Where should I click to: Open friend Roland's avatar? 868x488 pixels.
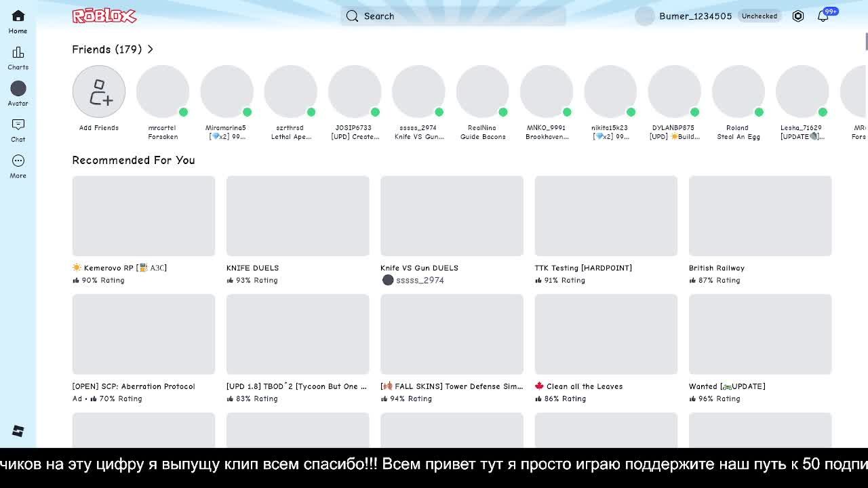click(738, 91)
